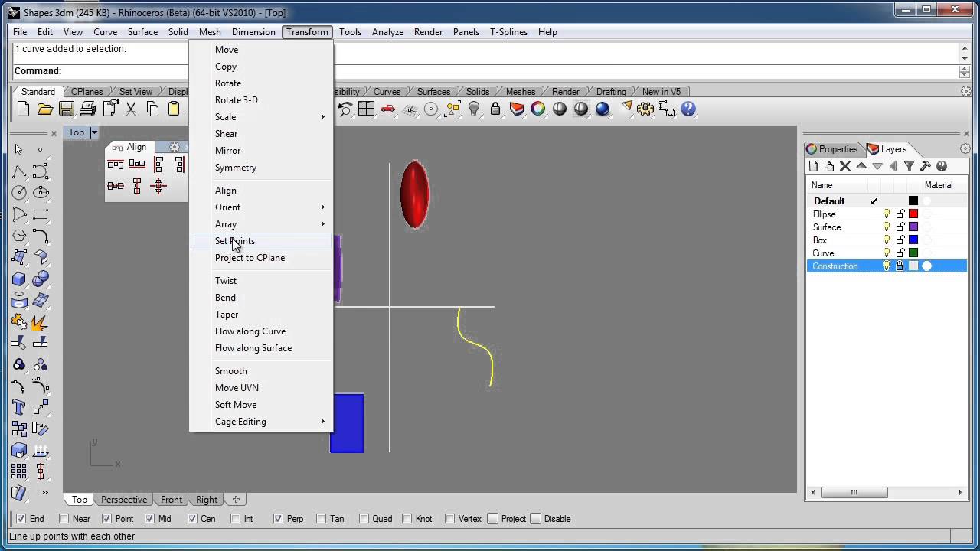Click the red car shade icon

coord(387,109)
